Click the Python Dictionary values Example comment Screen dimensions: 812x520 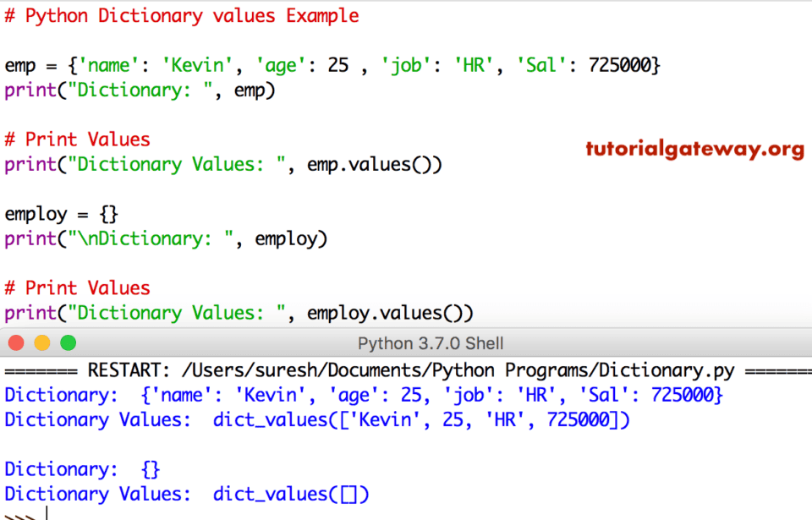point(181,15)
